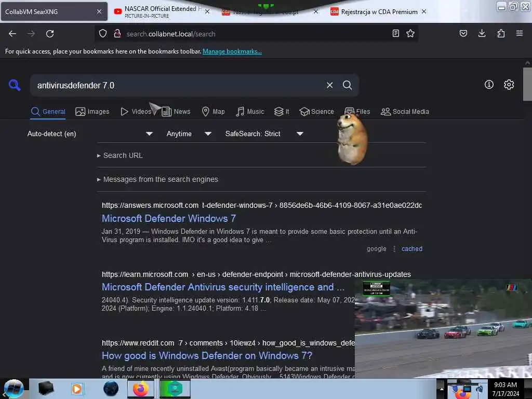Select the Videos search category
This screenshot has height=399, width=532.
[x=136, y=111]
